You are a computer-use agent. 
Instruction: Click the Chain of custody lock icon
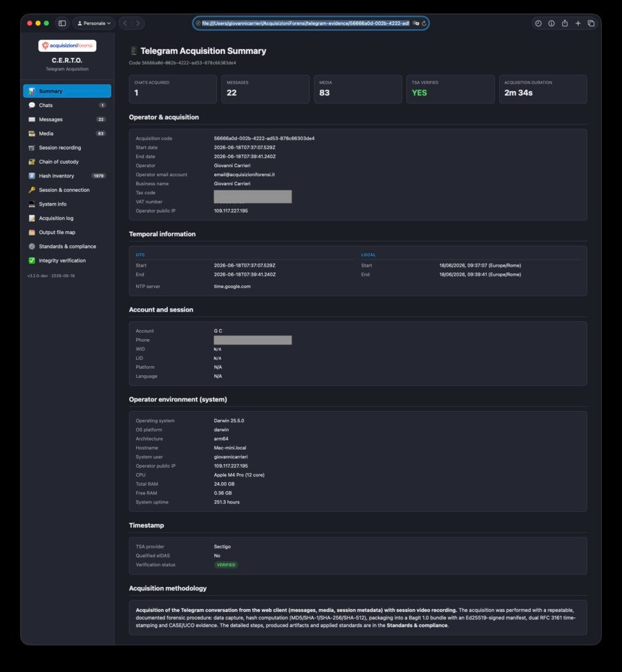pos(32,162)
